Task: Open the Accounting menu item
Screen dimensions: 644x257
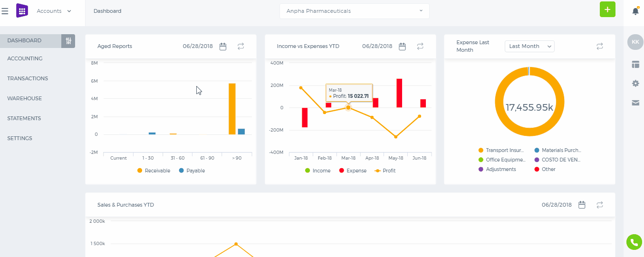Action: (25, 58)
